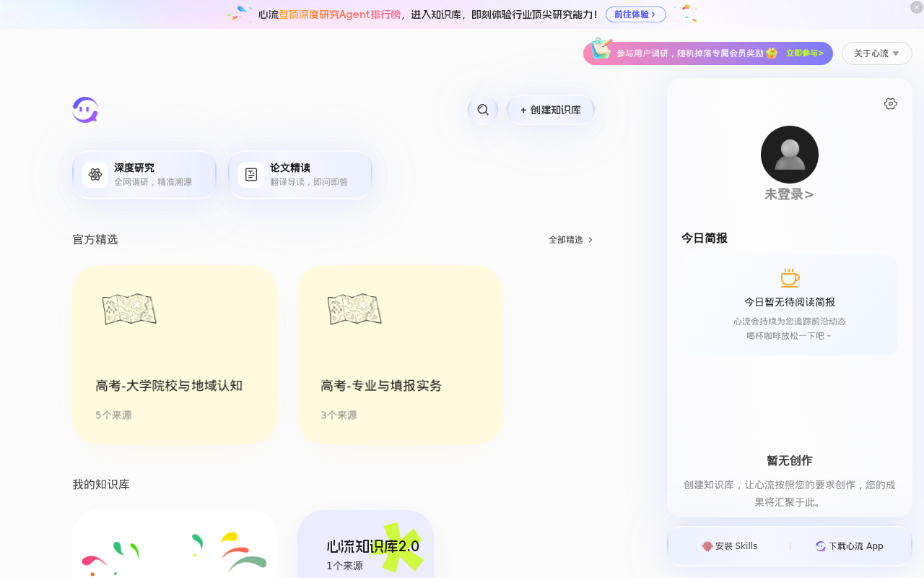Click the 今日简报 heading
This screenshot has height=578, width=924.
coord(705,238)
